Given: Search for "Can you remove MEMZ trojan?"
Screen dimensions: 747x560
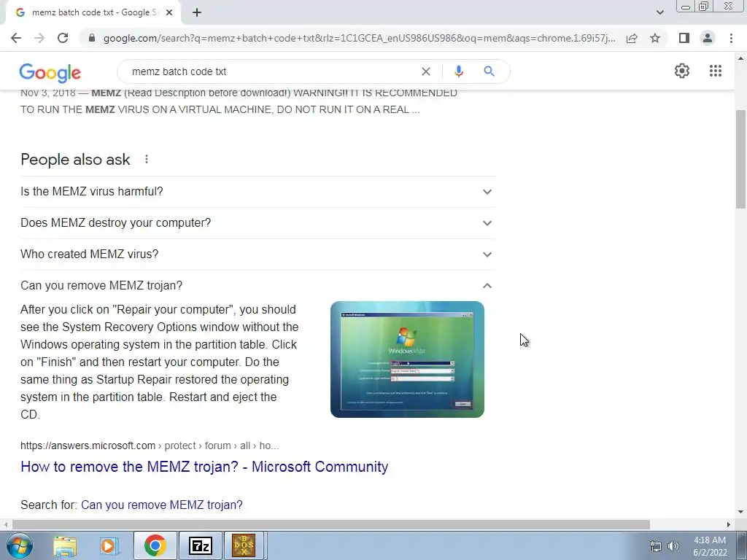Looking at the screenshot, I should tap(161, 505).
